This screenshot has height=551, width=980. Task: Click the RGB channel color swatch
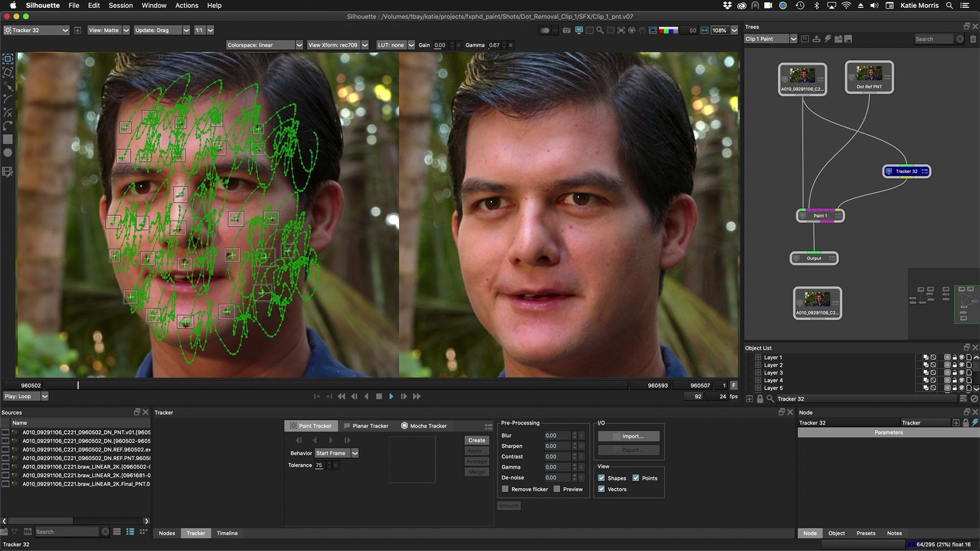668,30
